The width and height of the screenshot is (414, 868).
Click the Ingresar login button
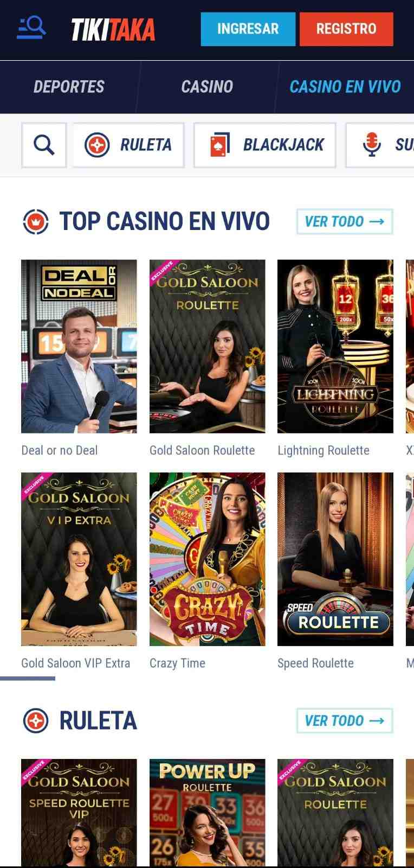click(x=248, y=29)
